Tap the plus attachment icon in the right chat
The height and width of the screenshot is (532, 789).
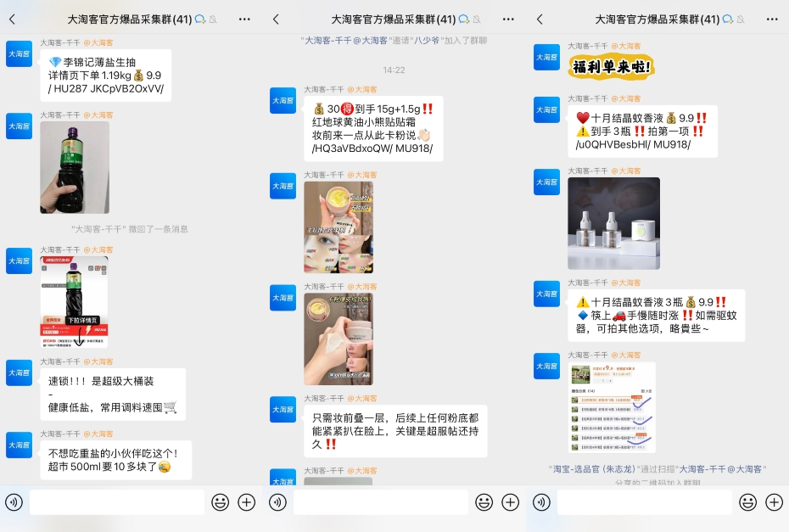pos(774,502)
